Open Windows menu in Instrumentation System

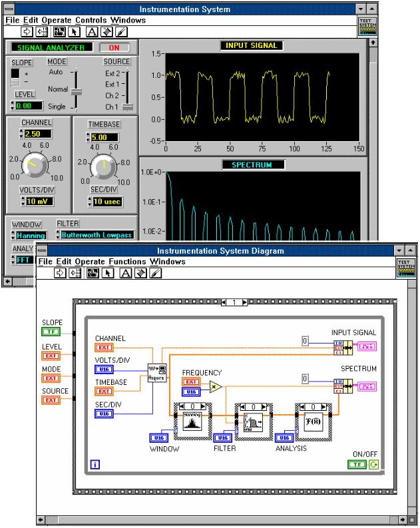click(x=128, y=20)
